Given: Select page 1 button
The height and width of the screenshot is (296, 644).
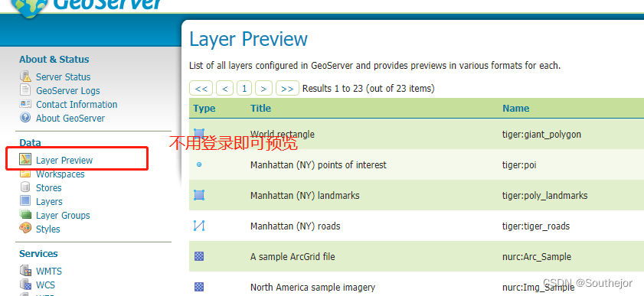Looking at the screenshot, I should point(244,88).
